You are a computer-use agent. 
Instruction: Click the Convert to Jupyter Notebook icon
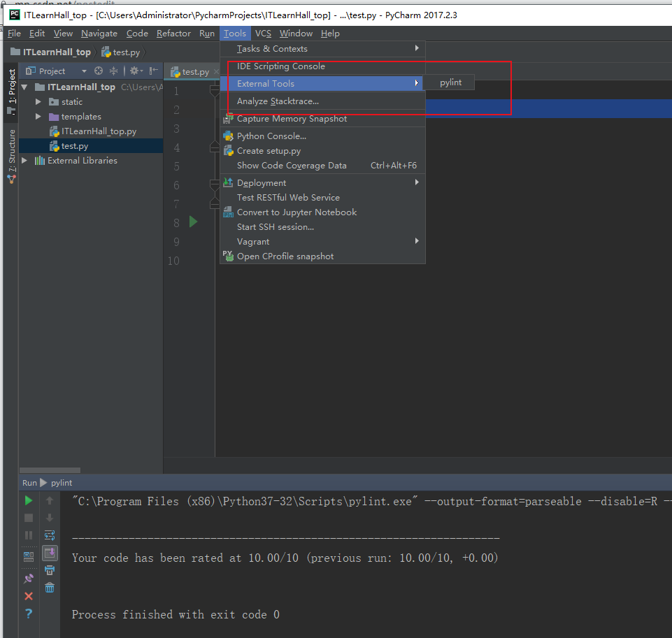tap(228, 212)
